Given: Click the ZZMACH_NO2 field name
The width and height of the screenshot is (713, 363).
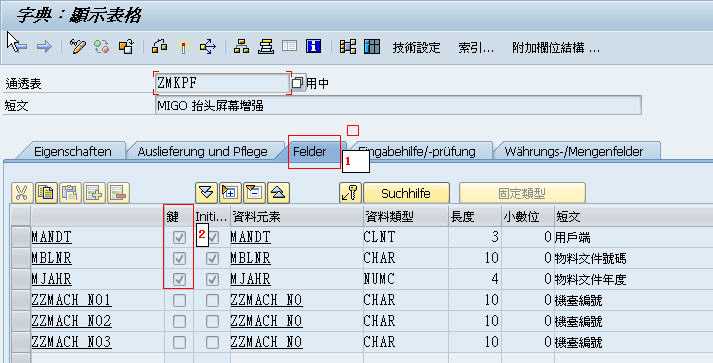Looking at the screenshot, I should [x=71, y=321].
